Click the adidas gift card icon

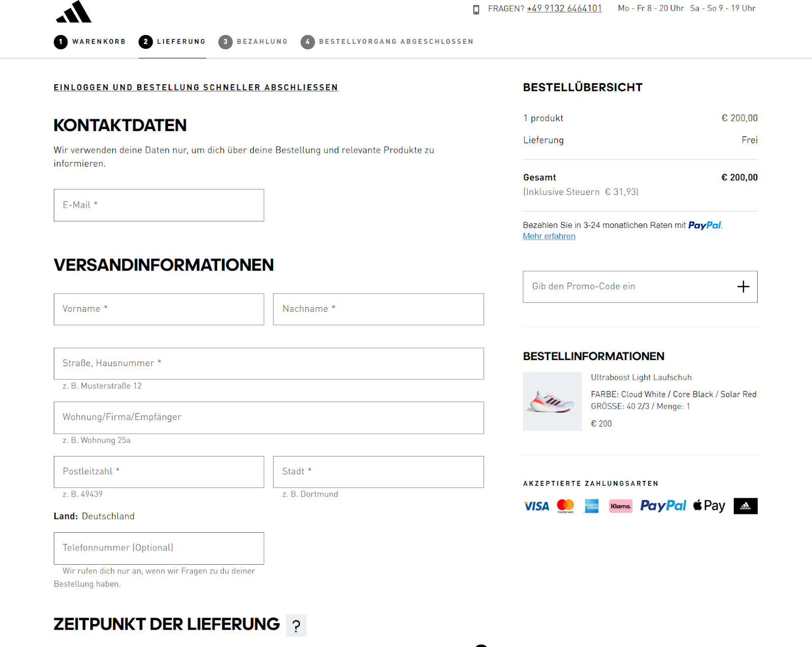point(745,506)
